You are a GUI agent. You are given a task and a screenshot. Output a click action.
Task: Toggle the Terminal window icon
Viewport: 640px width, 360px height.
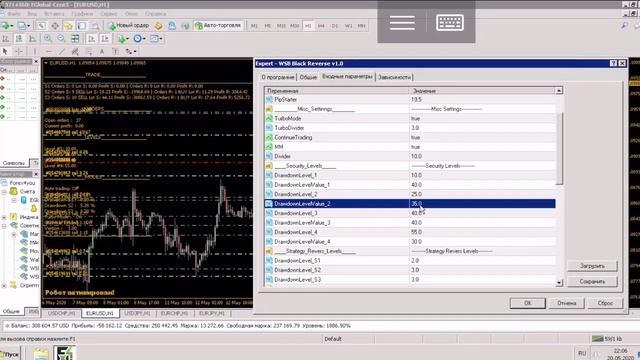pos(82,26)
